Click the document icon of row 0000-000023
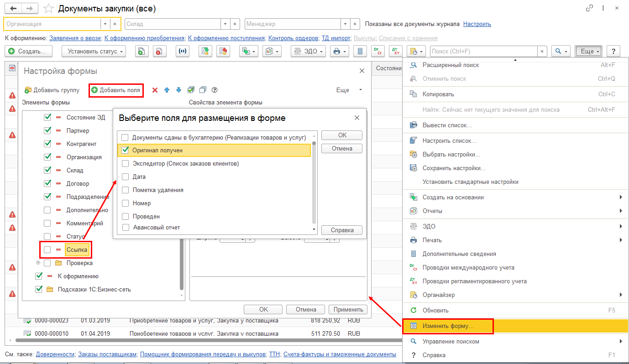 coord(27,320)
